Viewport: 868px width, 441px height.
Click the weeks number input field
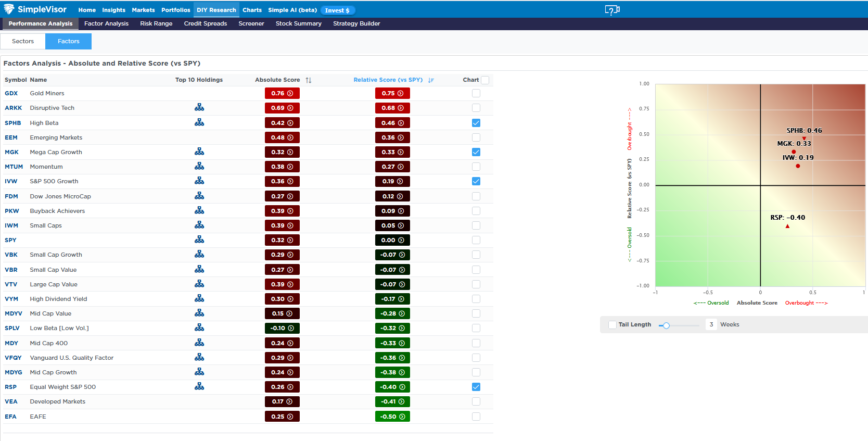coord(711,324)
